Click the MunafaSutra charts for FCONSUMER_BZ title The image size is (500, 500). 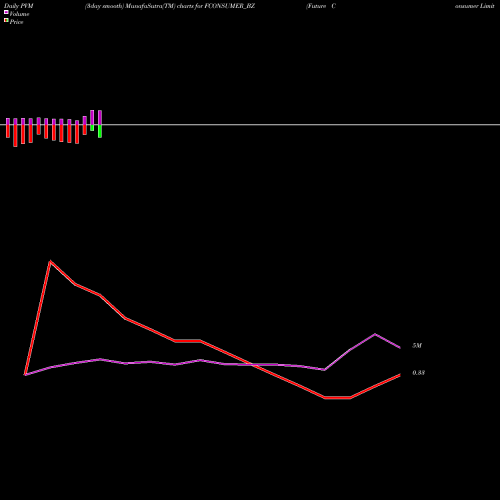click(170, 6)
